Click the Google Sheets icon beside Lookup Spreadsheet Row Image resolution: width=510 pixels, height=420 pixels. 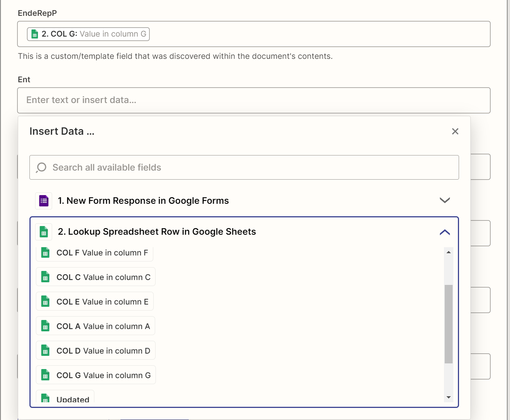click(x=44, y=232)
